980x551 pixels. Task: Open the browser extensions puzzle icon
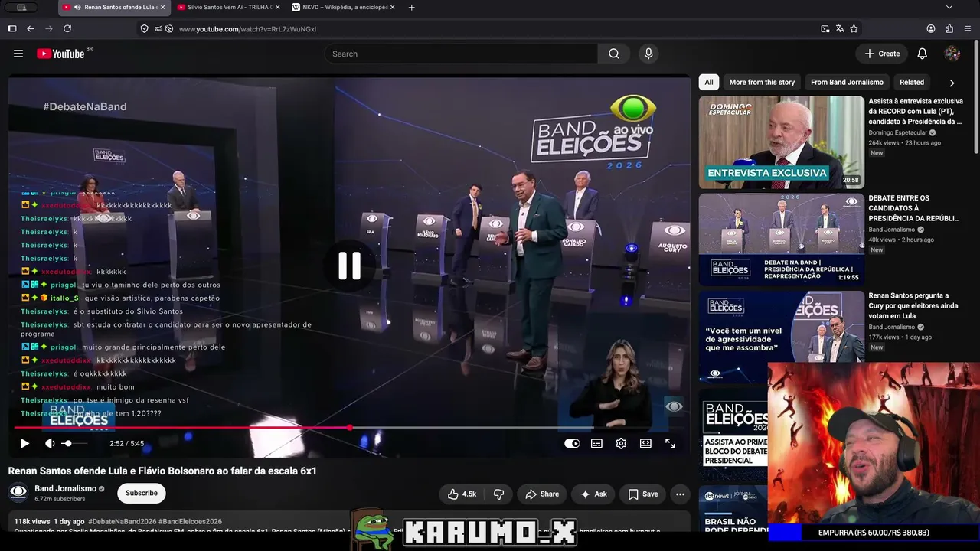[x=949, y=28]
